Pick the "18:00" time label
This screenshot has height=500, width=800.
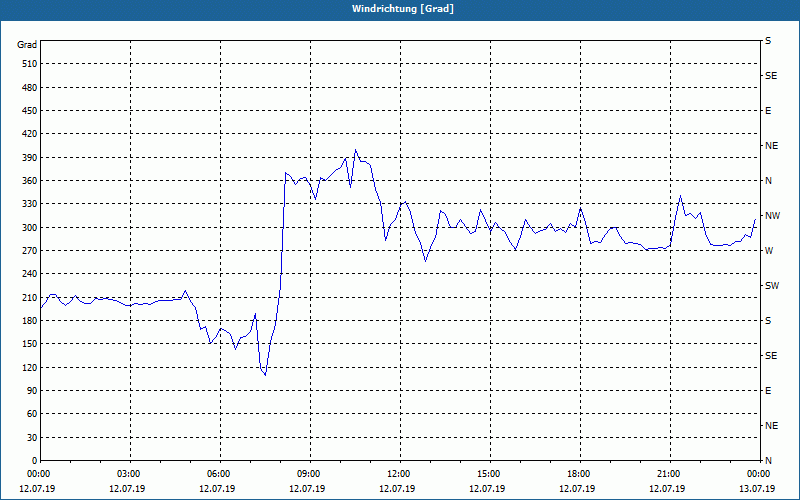point(578,474)
